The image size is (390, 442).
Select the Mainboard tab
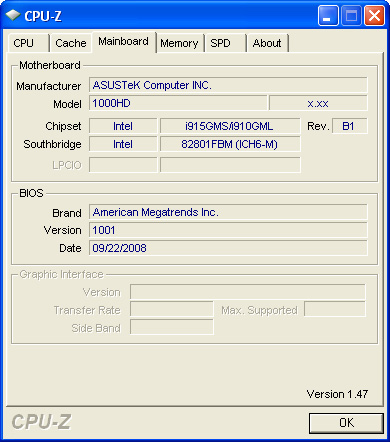pos(124,42)
